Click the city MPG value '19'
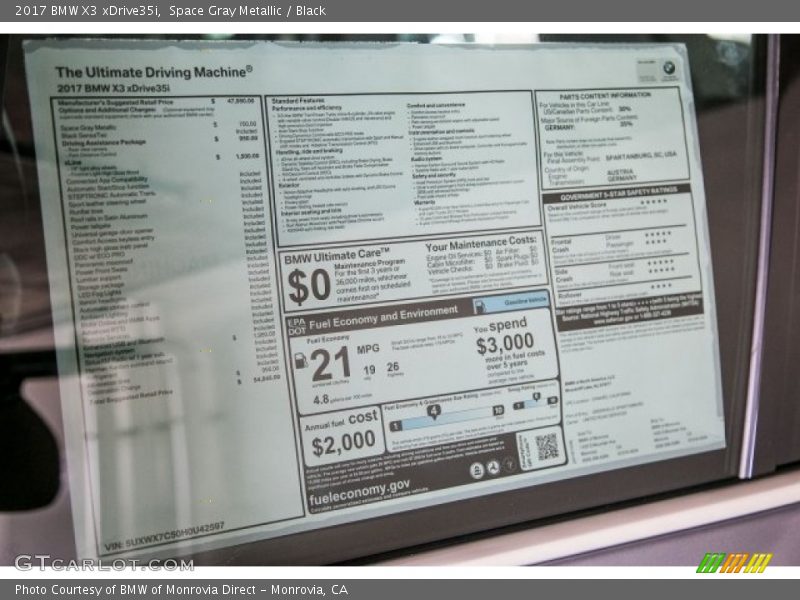Screen dimensions: 800x600 [369, 370]
